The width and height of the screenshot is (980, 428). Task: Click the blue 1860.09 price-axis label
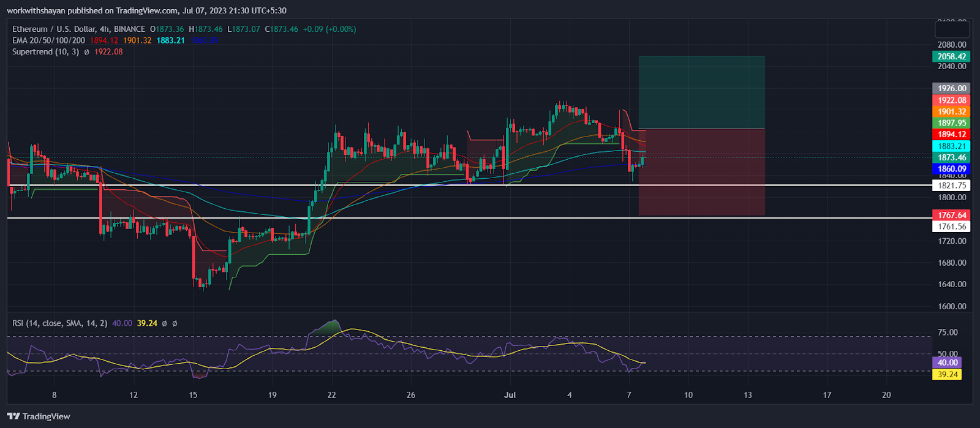pyautogui.click(x=952, y=169)
